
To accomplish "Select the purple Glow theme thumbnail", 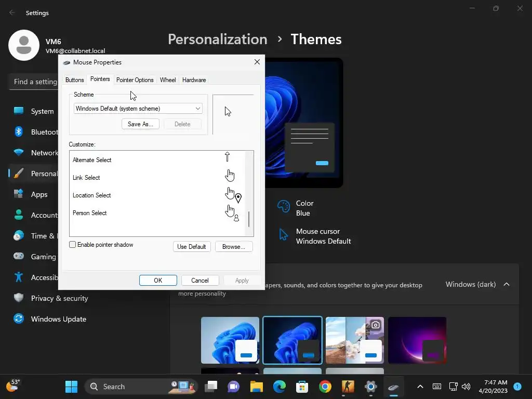I will (417, 340).
